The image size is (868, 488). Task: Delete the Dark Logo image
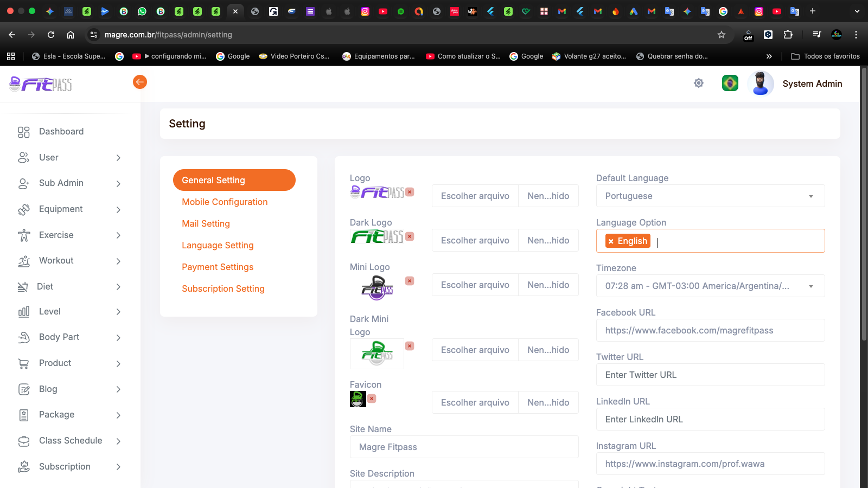coord(410,236)
